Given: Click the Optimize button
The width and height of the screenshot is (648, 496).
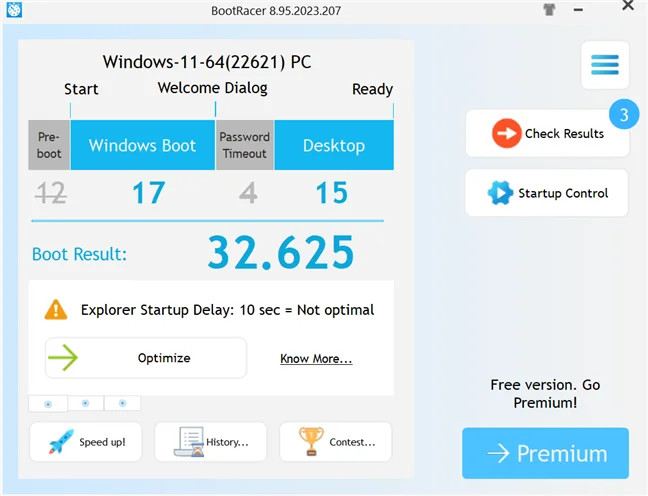Looking at the screenshot, I should pos(146,358).
